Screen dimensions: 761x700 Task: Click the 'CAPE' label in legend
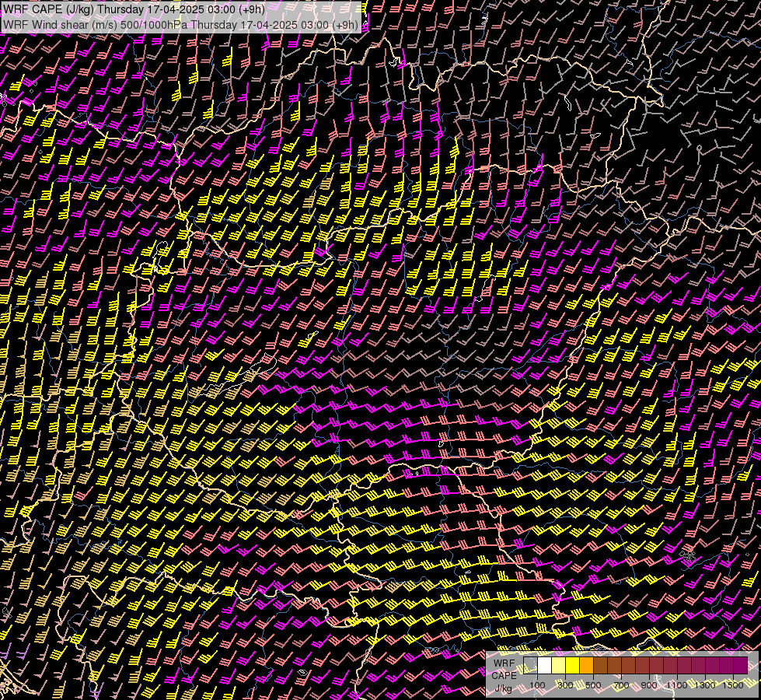504,676
